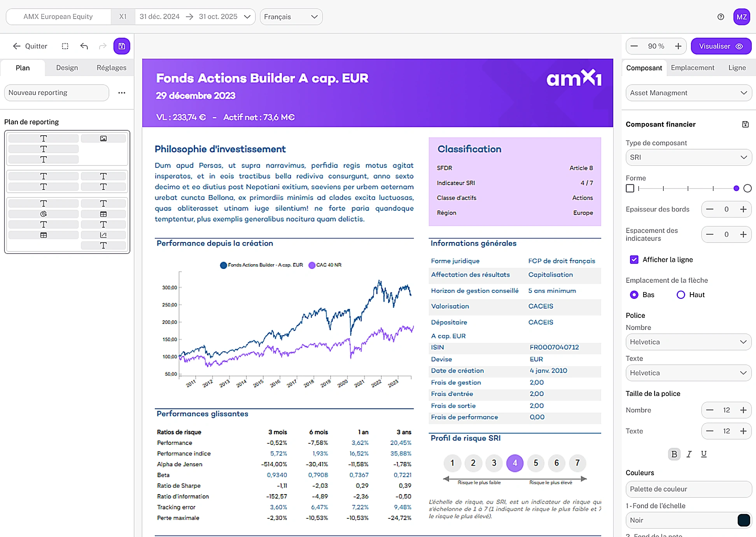Select the Haut arrow placement radio

click(681, 295)
